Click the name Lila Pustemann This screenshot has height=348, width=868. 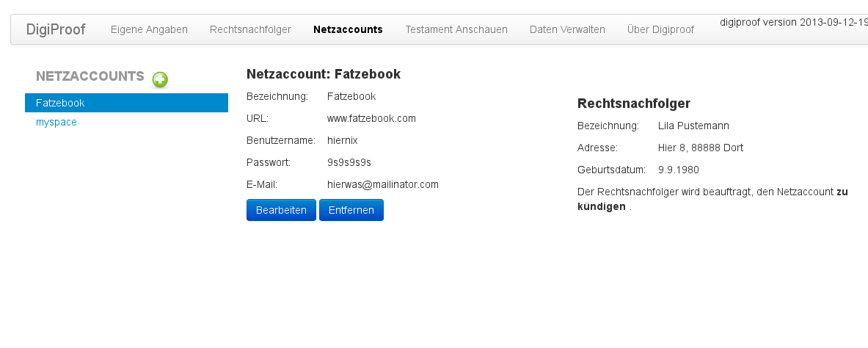693,126
